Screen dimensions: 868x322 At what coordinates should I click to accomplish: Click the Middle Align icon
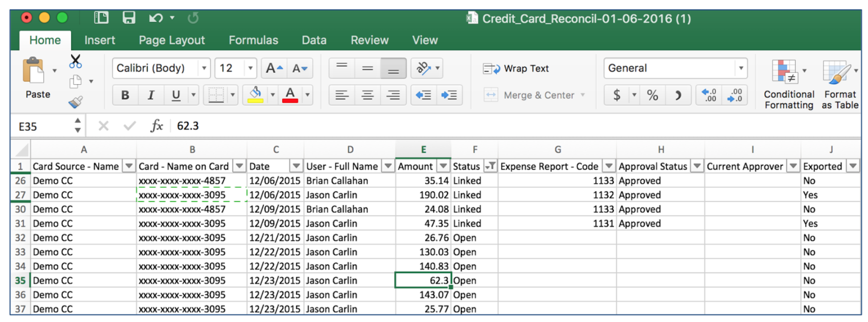click(368, 68)
